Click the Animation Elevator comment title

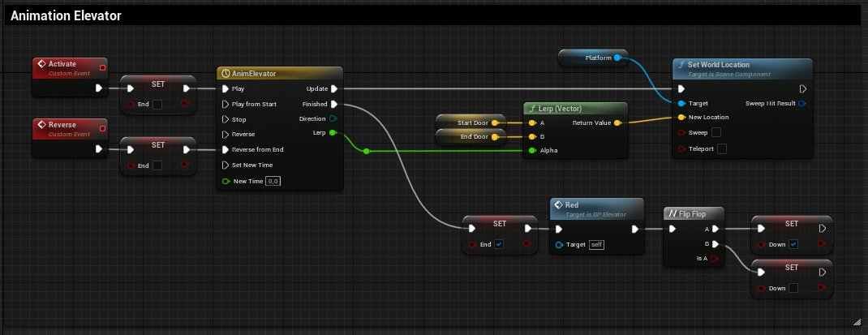[x=67, y=15]
